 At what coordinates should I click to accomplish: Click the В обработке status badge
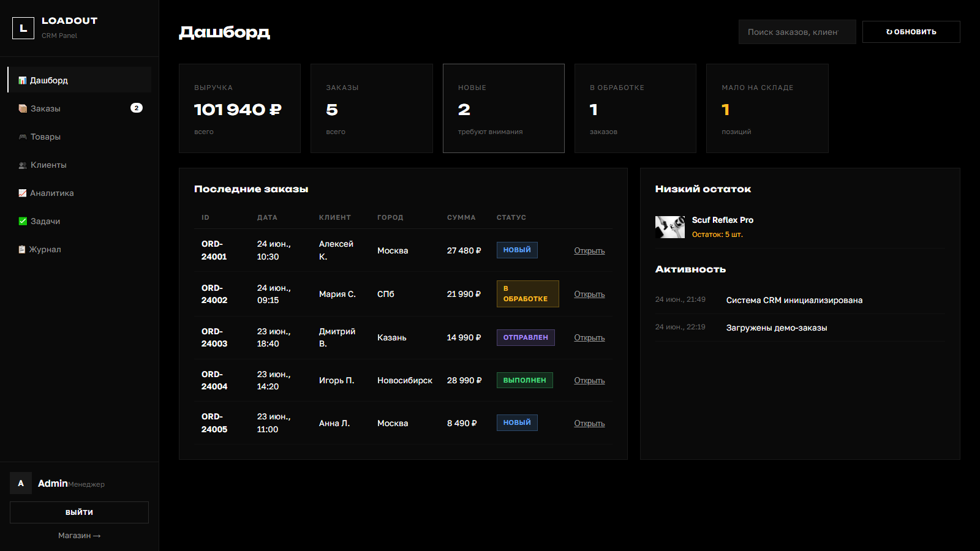pyautogui.click(x=527, y=294)
